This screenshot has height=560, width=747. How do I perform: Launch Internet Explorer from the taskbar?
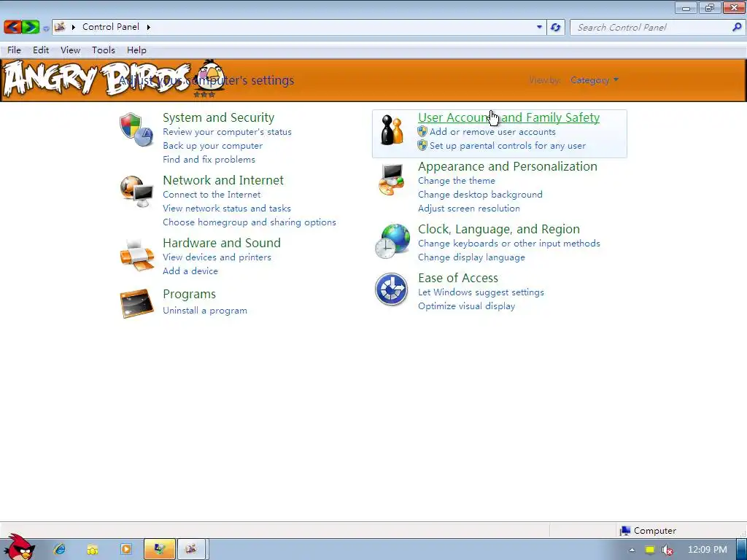tap(60, 550)
